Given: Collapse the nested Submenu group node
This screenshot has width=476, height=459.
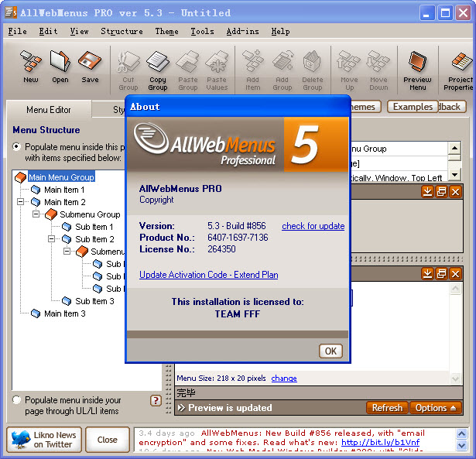Looking at the screenshot, I should (67, 251).
